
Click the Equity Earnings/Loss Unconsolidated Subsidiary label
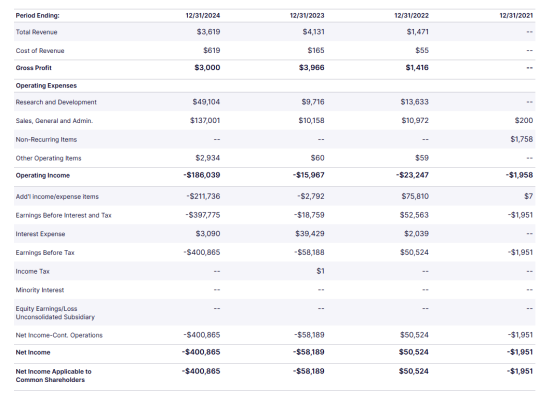[x=55, y=313]
